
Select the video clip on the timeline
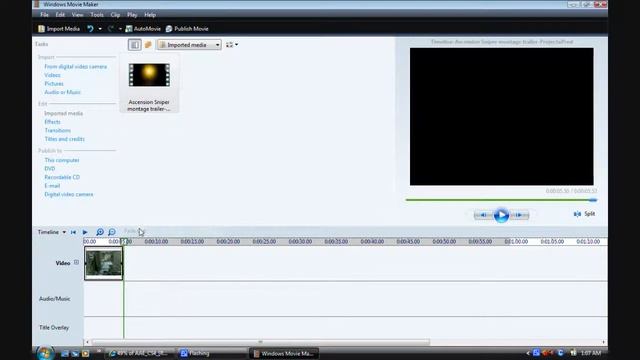103,263
